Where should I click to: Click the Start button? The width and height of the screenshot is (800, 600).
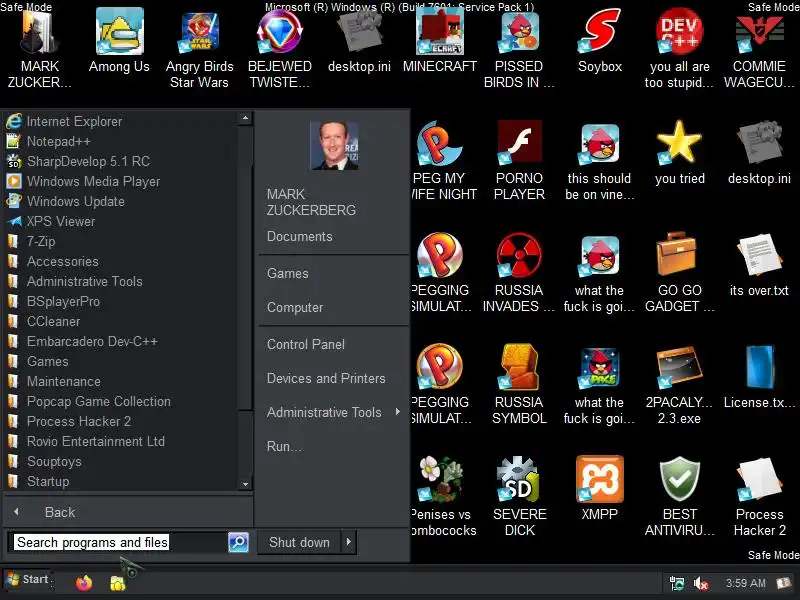click(x=28, y=580)
